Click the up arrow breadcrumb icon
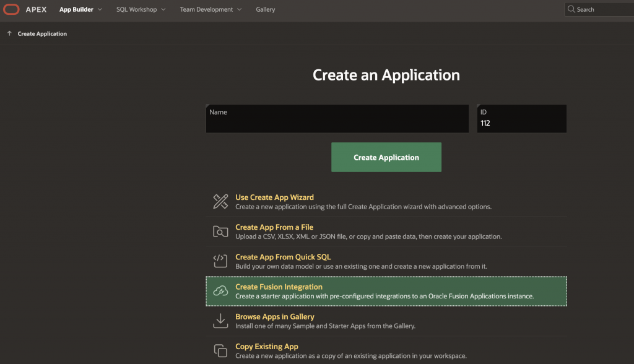This screenshot has width=634, height=364. tap(9, 33)
